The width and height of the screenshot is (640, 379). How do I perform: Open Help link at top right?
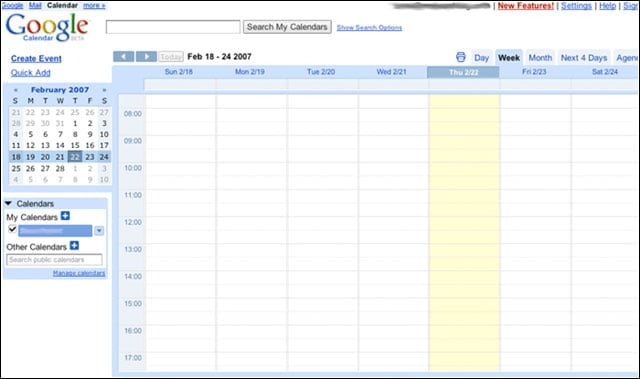(607, 6)
